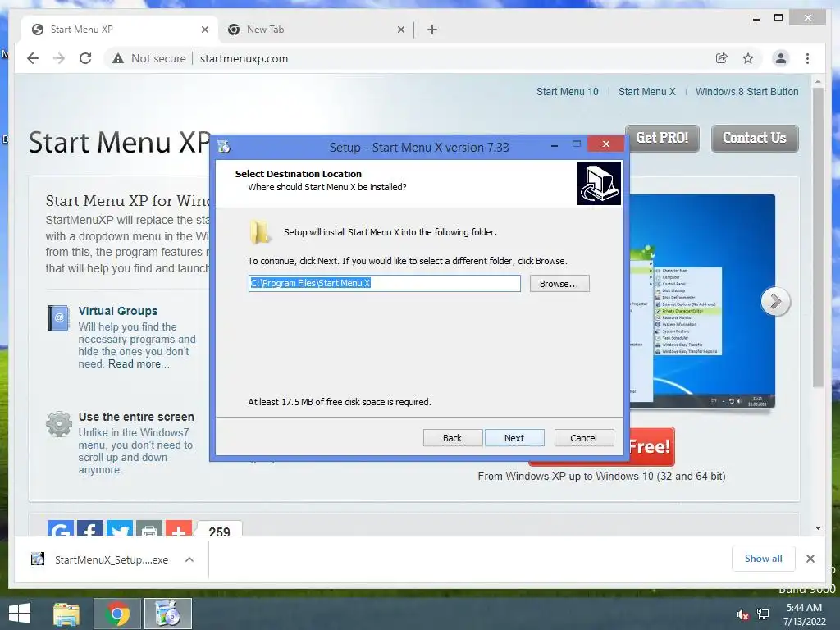Reload the startmenuxp.com page
This screenshot has height=630, width=840.
click(x=85, y=58)
